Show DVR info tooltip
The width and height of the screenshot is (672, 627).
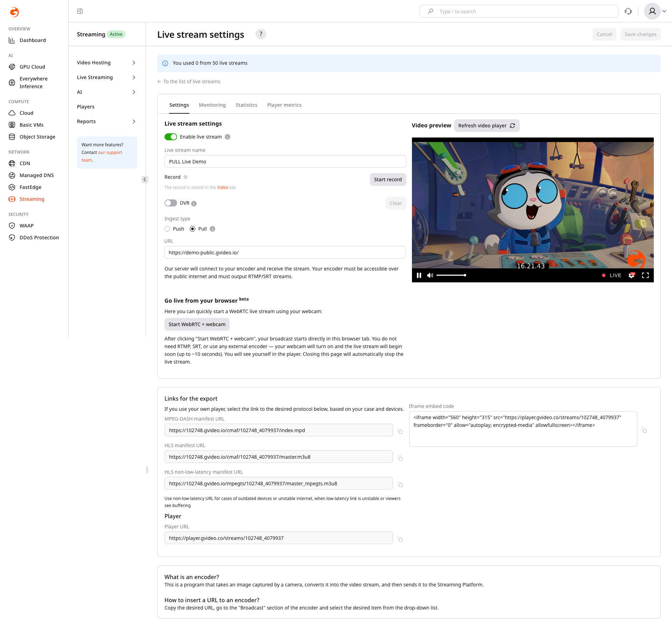[194, 203]
